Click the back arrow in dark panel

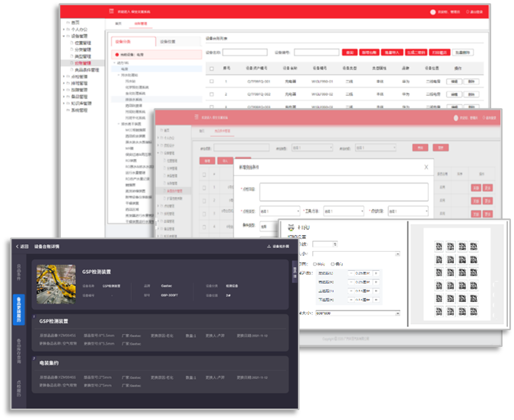(17, 247)
